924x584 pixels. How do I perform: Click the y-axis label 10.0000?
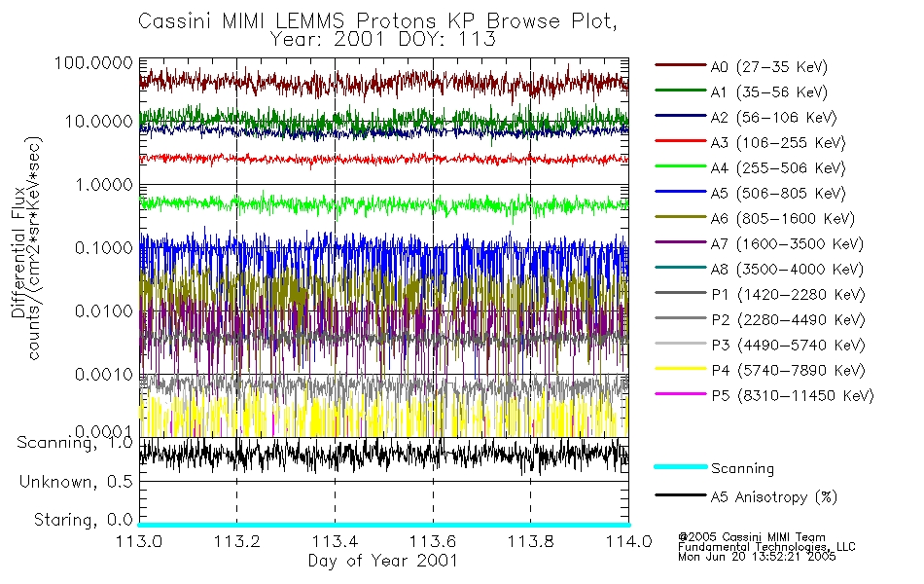click(98, 122)
